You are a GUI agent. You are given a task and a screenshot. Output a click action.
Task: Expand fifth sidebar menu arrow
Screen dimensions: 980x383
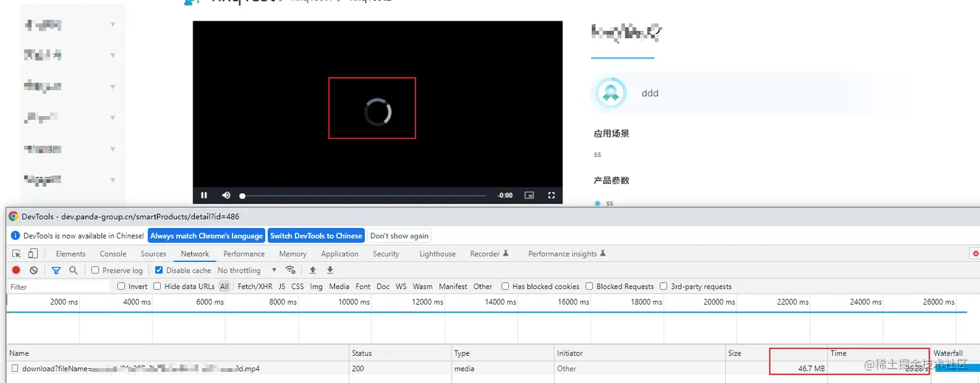(113, 149)
